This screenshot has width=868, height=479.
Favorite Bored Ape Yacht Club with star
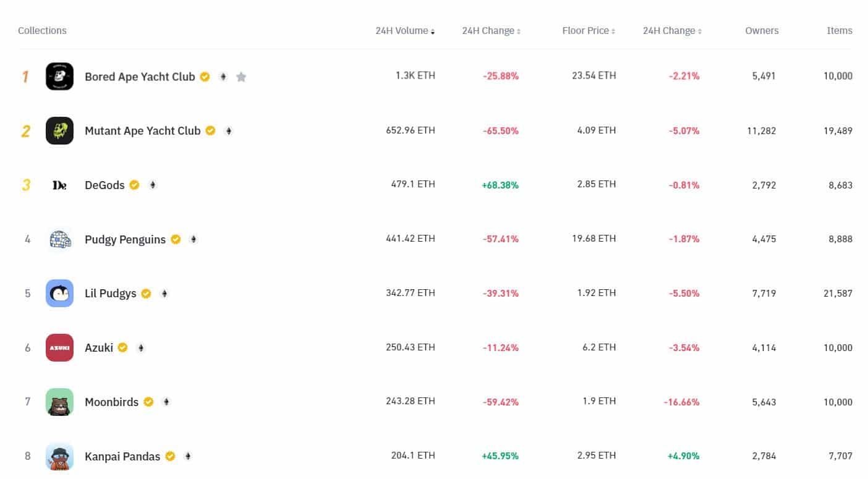(241, 77)
